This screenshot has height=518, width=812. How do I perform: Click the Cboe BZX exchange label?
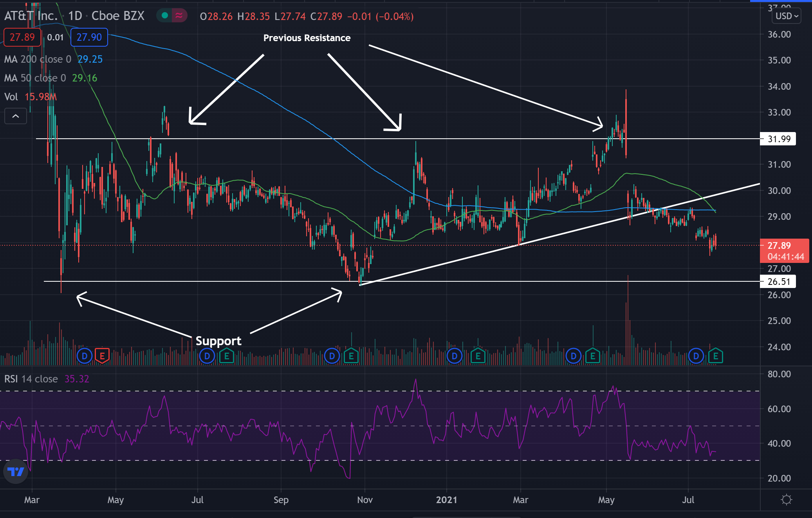118,16
